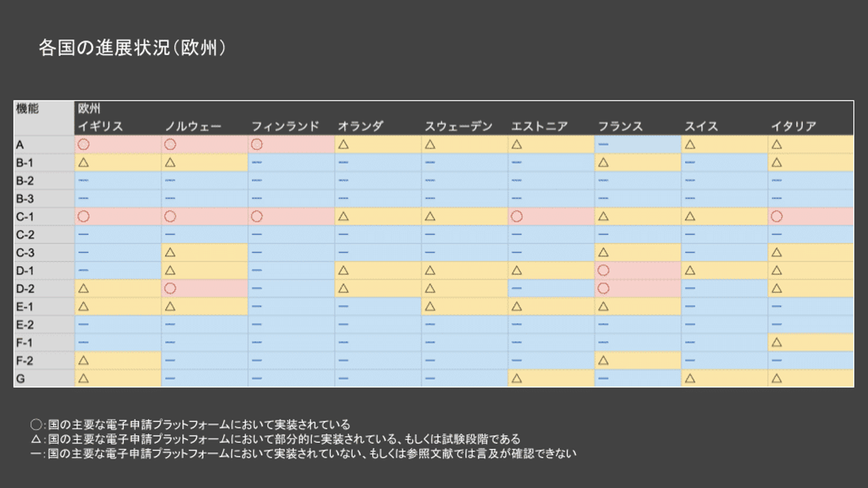Click the triangle in row E-1 under スウェーデン
The image size is (868, 488).
click(430, 307)
